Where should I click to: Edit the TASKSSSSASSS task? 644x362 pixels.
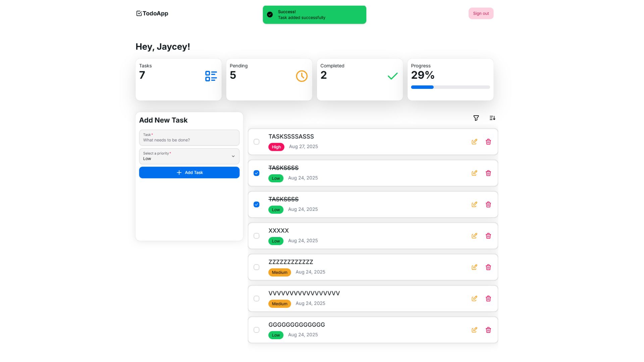(x=474, y=142)
